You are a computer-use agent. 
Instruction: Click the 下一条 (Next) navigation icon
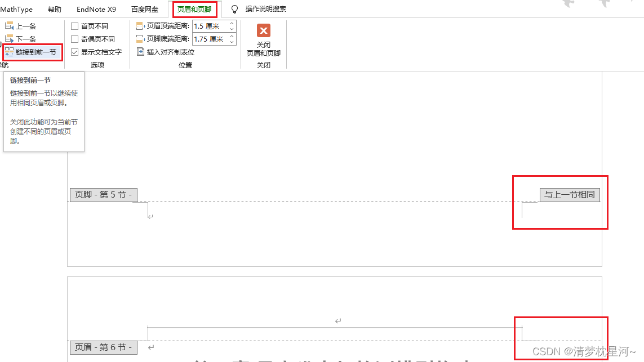click(x=9, y=39)
